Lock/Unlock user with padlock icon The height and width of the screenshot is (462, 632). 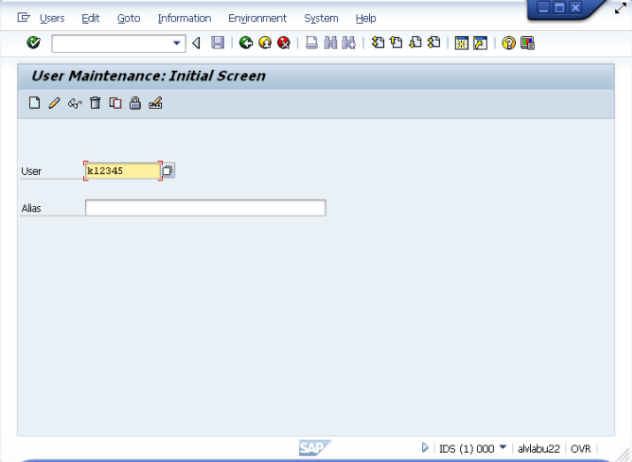pyautogui.click(x=135, y=103)
